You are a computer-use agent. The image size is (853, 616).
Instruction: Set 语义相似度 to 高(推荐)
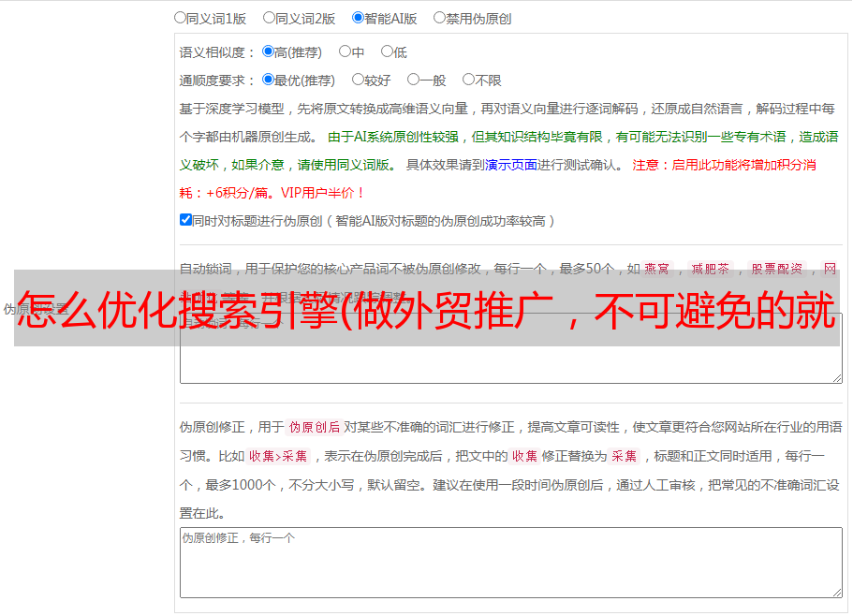tap(268, 51)
